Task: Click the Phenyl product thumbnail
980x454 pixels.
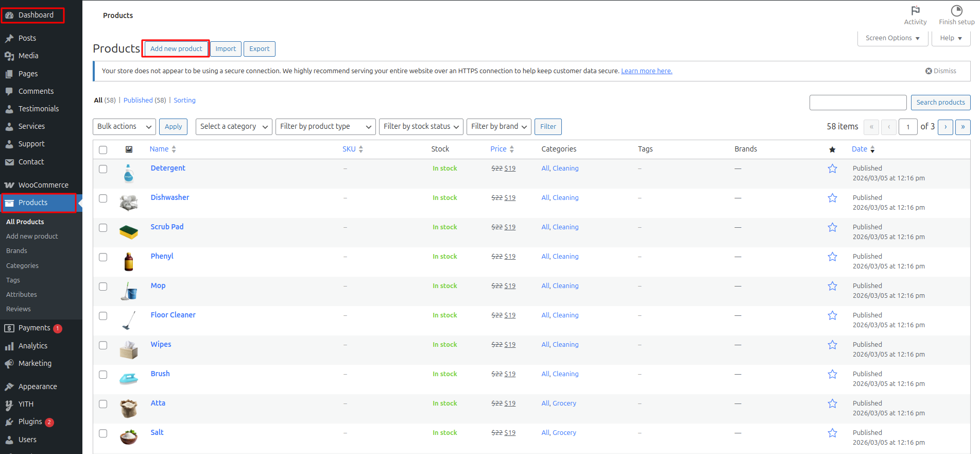Action: 129,262
